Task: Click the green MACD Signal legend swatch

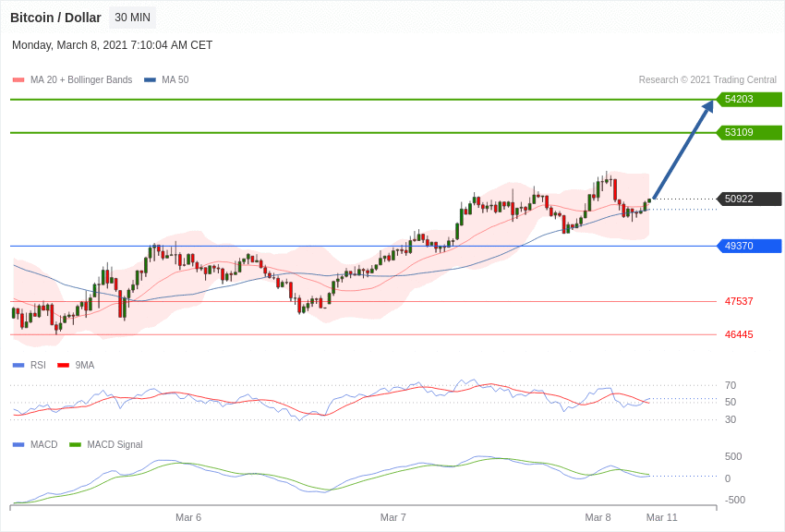Action: [x=75, y=445]
